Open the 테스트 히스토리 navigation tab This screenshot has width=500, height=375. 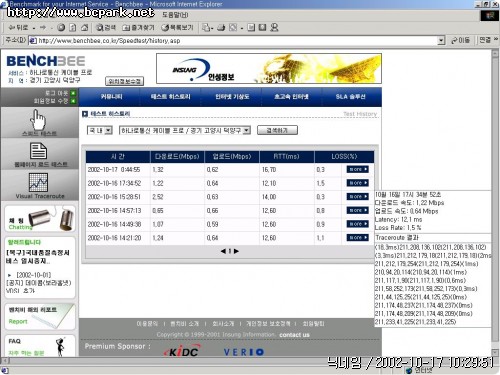(171, 97)
